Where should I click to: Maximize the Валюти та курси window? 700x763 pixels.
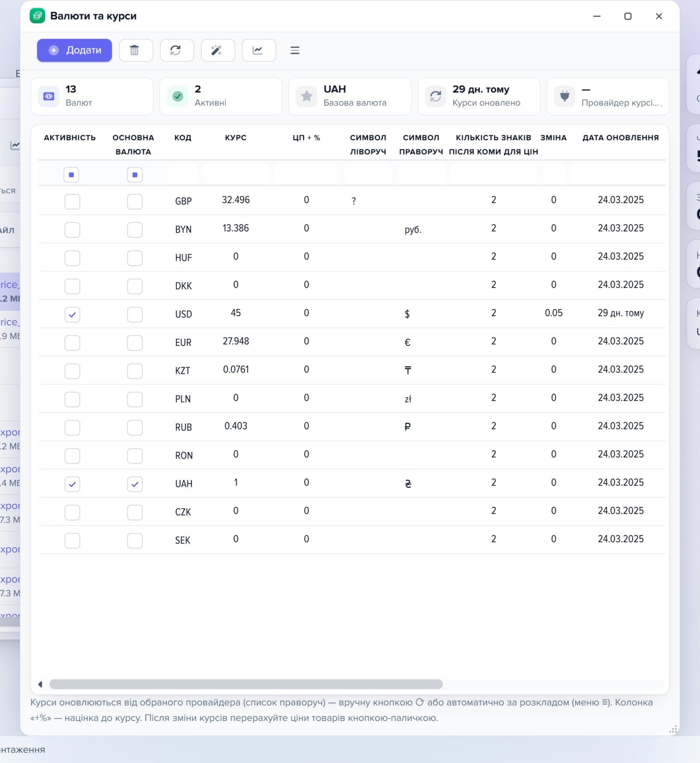coord(628,16)
